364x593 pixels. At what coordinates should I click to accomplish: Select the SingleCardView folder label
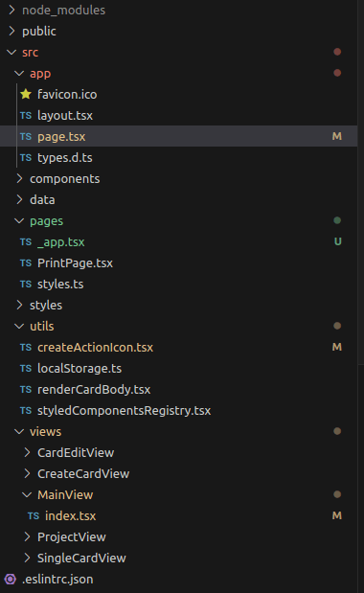pos(81,558)
